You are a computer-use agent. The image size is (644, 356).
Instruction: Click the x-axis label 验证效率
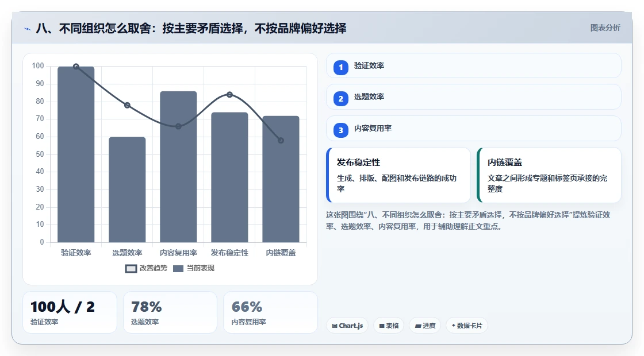click(76, 253)
